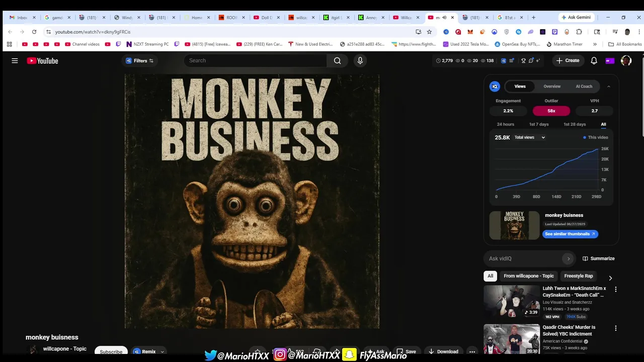Open the All Bookmarks folder
The image size is (644, 362).
pyautogui.click(x=625, y=44)
